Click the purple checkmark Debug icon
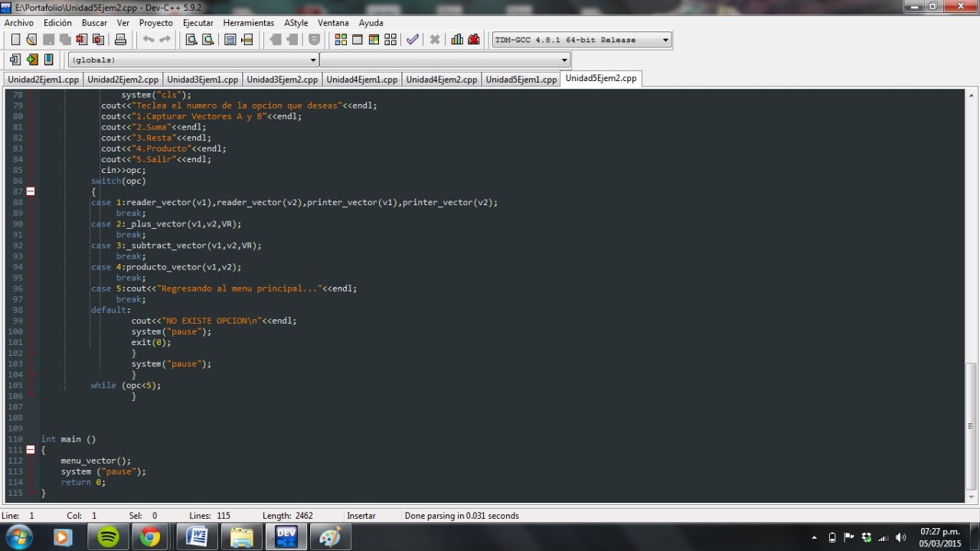980x551 pixels. point(413,40)
